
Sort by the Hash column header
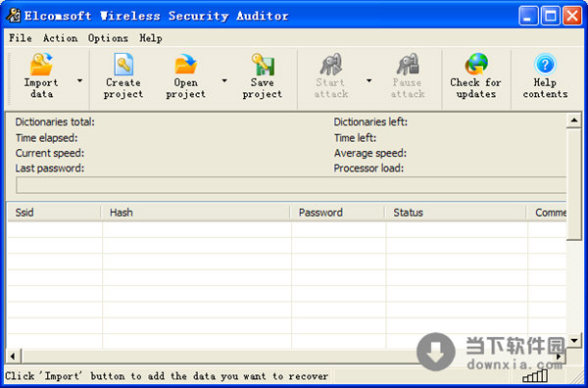tap(195, 213)
